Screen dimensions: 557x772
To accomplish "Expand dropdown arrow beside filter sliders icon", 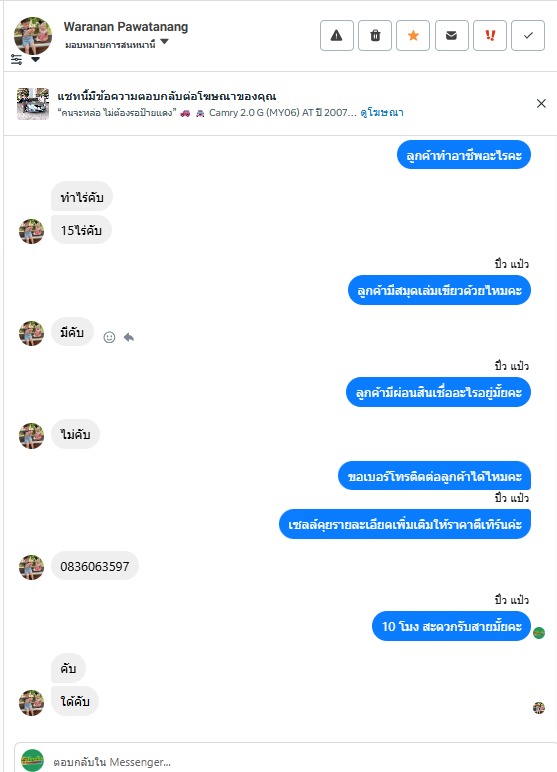I will [35, 60].
